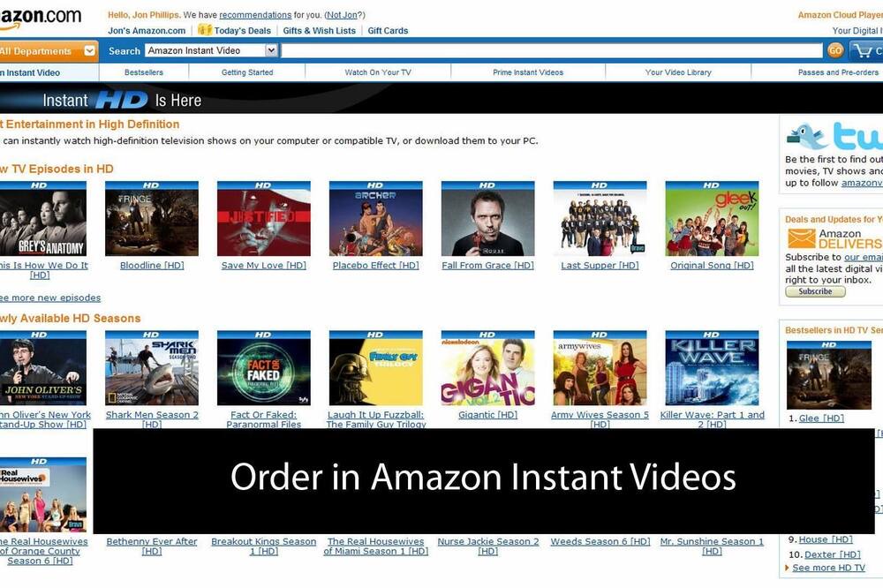Click the Army Wives Season 5 link

[x=600, y=419]
